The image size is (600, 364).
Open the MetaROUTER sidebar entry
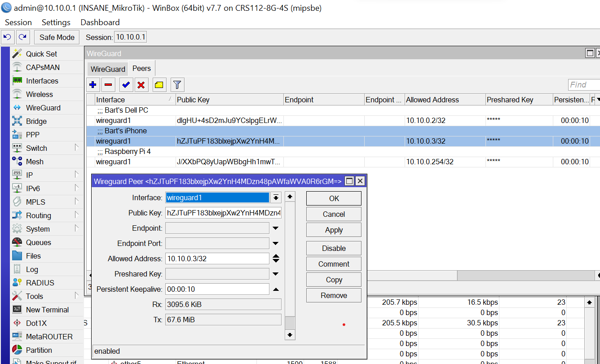(x=49, y=337)
